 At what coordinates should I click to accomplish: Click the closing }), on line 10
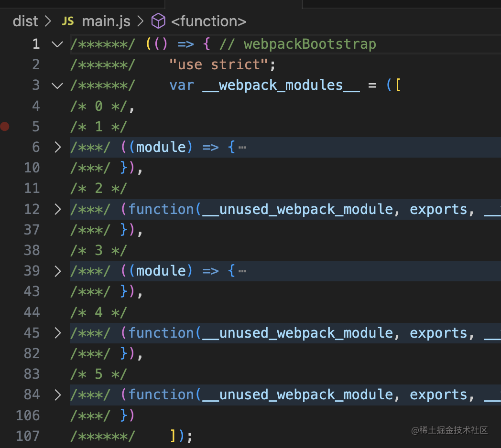pyautogui.click(x=131, y=168)
